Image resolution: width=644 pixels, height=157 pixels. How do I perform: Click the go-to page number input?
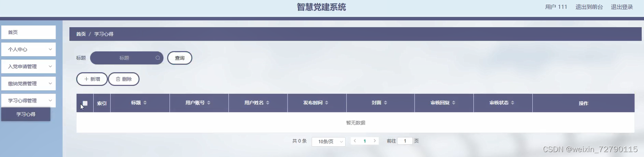[x=405, y=141]
